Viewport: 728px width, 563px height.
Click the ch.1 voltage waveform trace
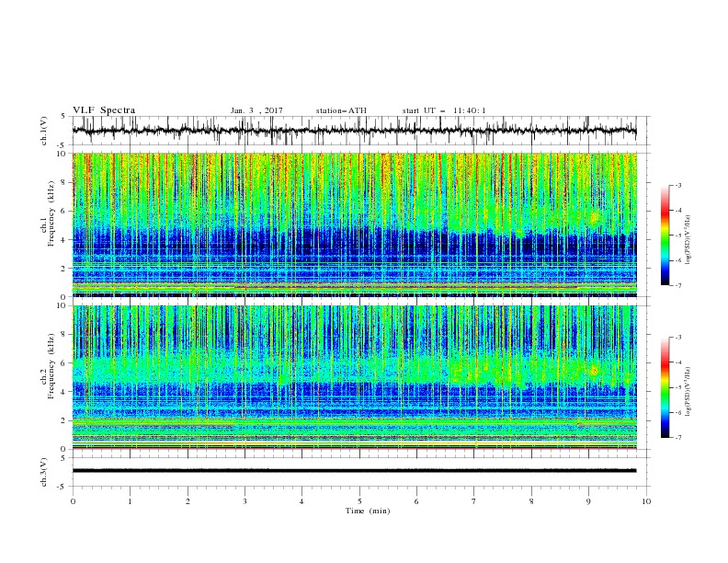[354, 130]
